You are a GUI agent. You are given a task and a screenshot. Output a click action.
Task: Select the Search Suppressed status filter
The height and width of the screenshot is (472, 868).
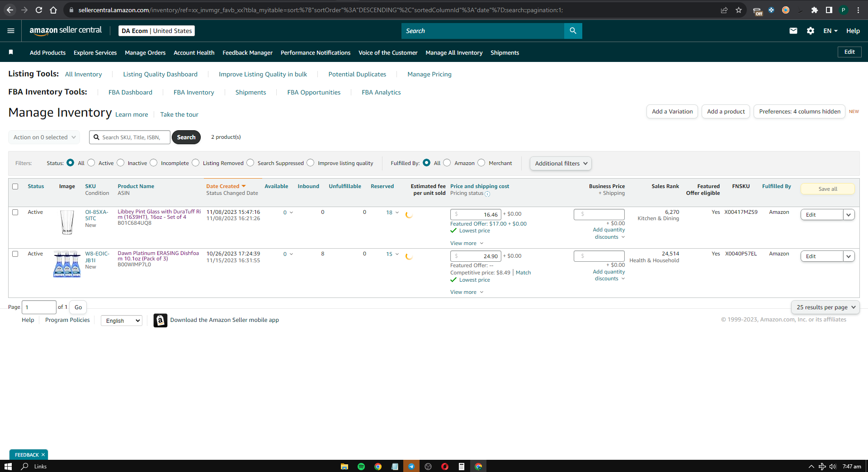tap(250, 163)
